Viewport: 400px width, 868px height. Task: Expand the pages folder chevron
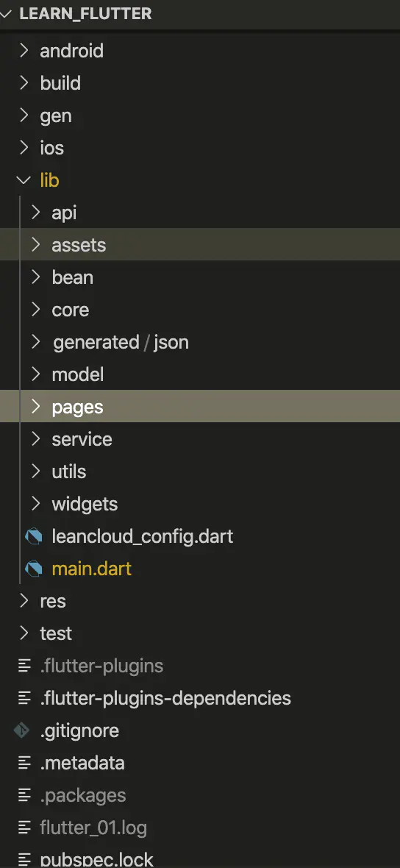[x=36, y=406]
